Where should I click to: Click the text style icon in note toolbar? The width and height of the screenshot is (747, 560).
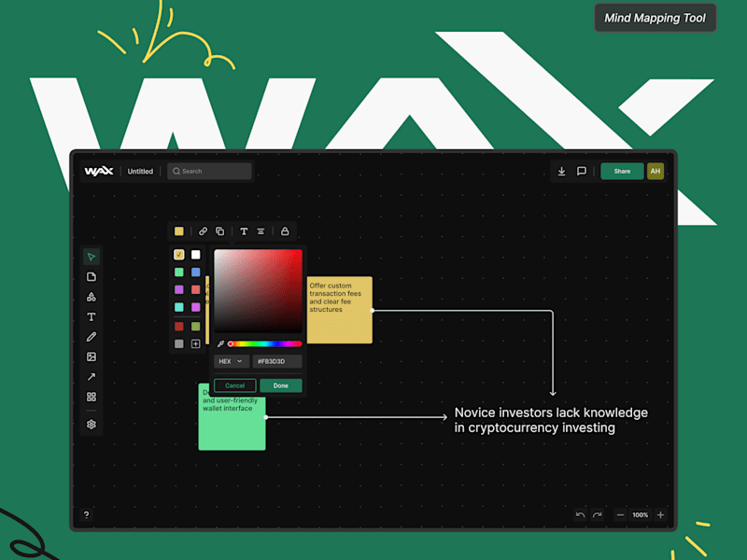244,231
